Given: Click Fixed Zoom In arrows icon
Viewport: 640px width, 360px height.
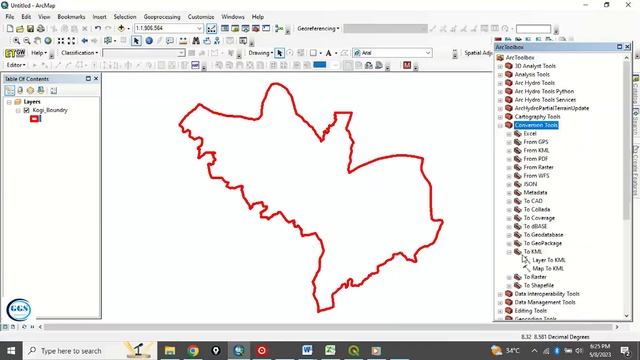Looking at the screenshot, I should [x=61, y=41].
